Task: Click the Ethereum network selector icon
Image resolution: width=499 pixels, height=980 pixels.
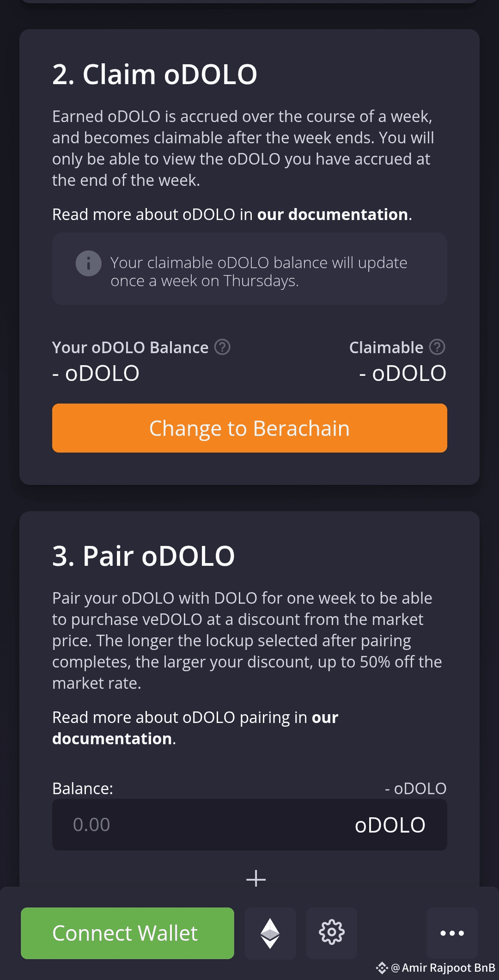Action: (x=270, y=933)
